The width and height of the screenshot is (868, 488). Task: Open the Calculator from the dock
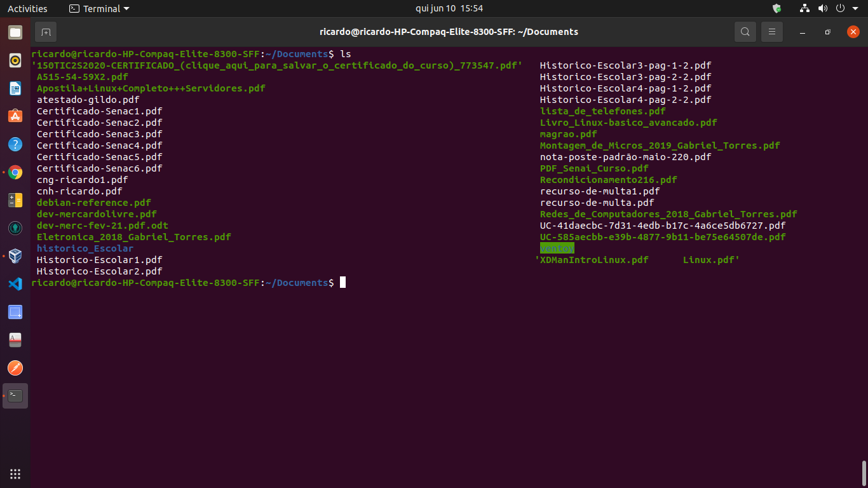(15, 200)
